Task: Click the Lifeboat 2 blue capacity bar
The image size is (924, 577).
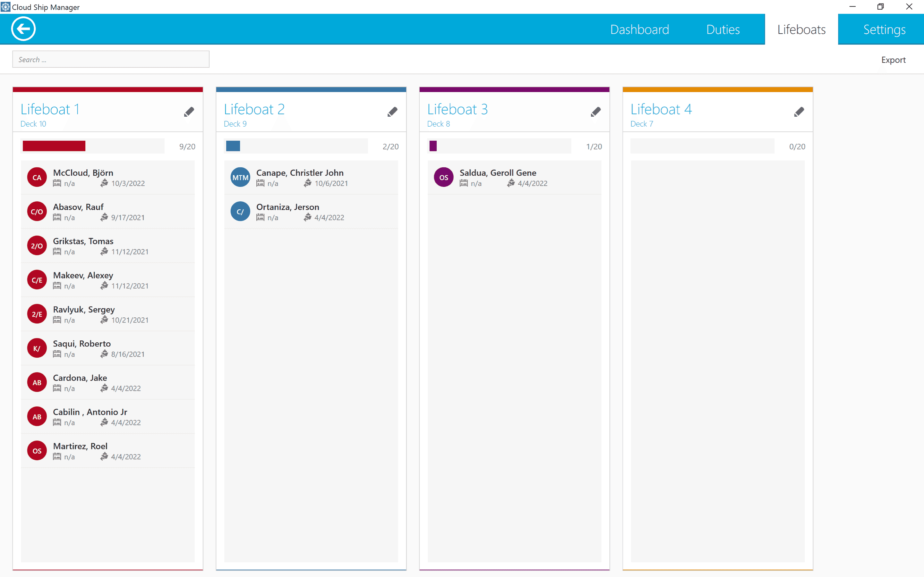Action: [233, 146]
